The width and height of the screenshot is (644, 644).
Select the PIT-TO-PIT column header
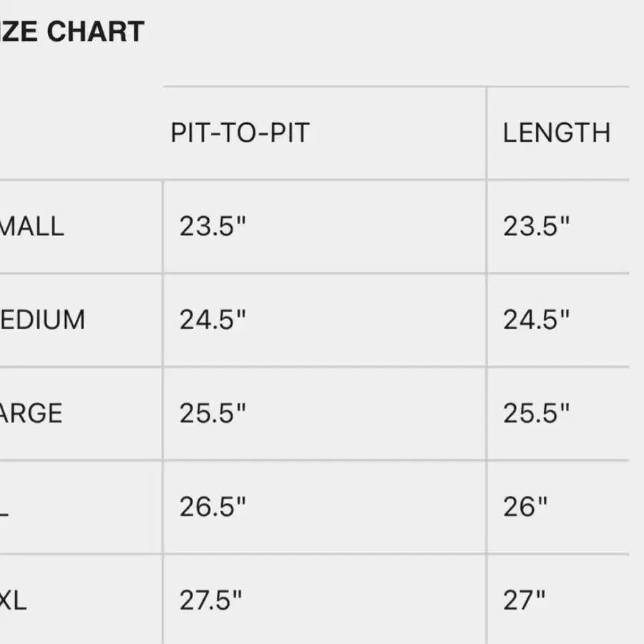point(240,133)
